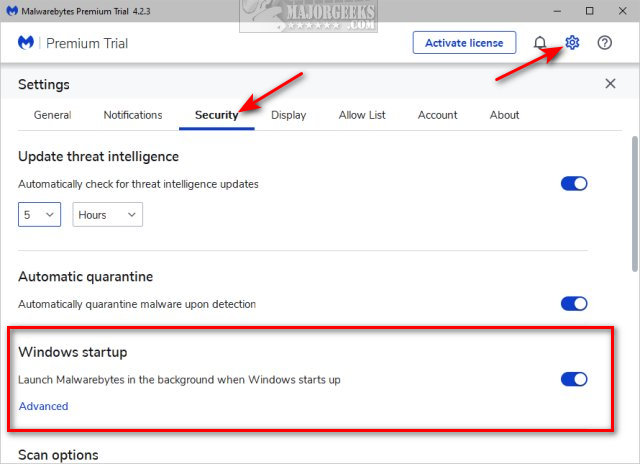Image resolution: width=640 pixels, height=464 pixels.
Task: Maximize the Malwarebytes window
Action: [589, 11]
